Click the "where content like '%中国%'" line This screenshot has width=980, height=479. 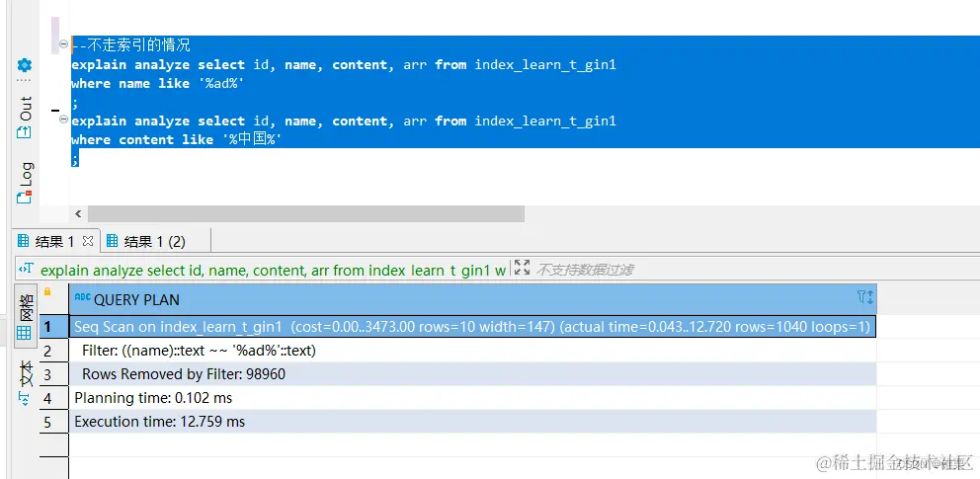point(177,140)
